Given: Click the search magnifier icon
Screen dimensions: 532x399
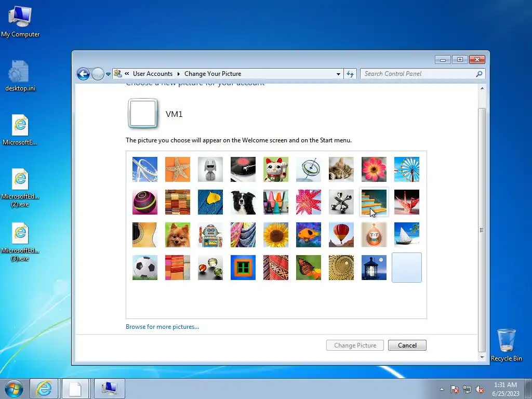Looking at the screenshot, I should tap(480, 74).
